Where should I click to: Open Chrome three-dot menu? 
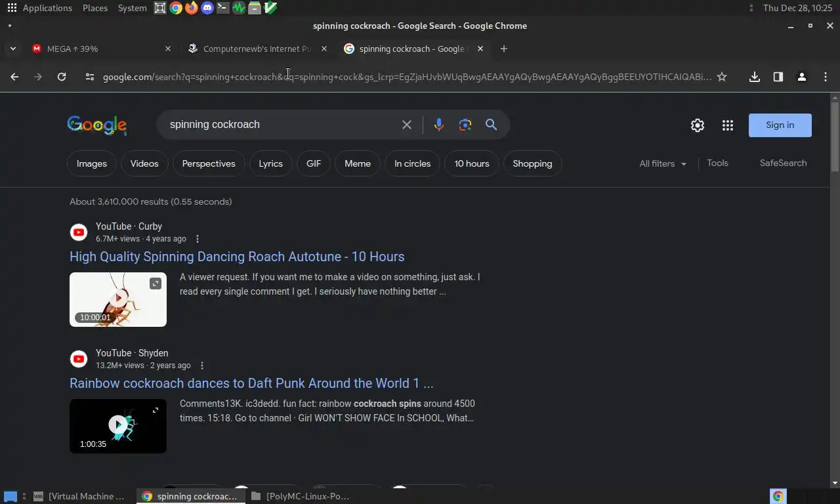pos(826,77)
